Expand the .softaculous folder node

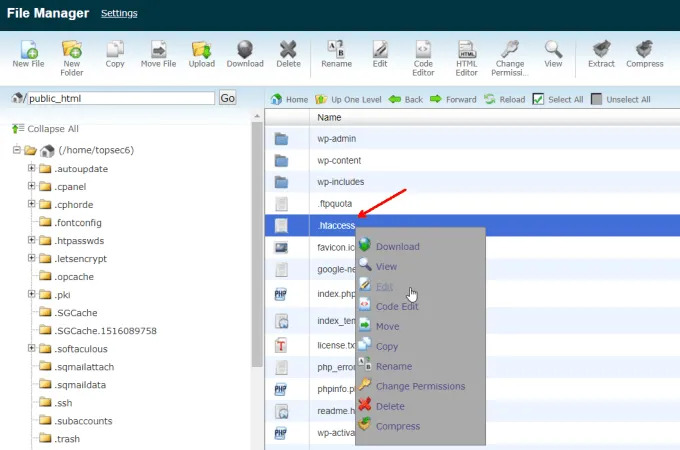32,348
